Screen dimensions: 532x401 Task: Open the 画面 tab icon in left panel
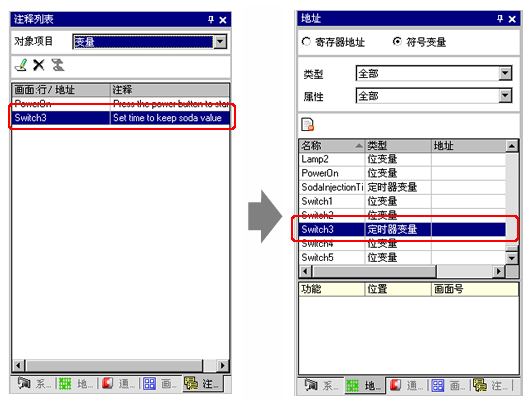pos(149,384)
